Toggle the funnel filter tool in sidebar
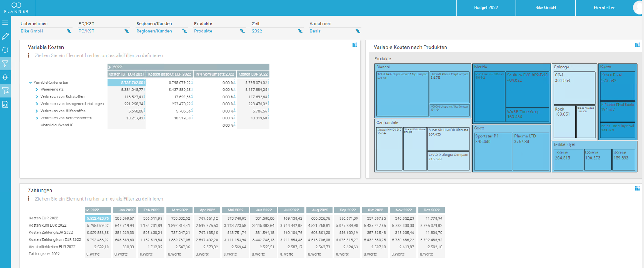Screen dimensions: 644x268 [5, 63]
